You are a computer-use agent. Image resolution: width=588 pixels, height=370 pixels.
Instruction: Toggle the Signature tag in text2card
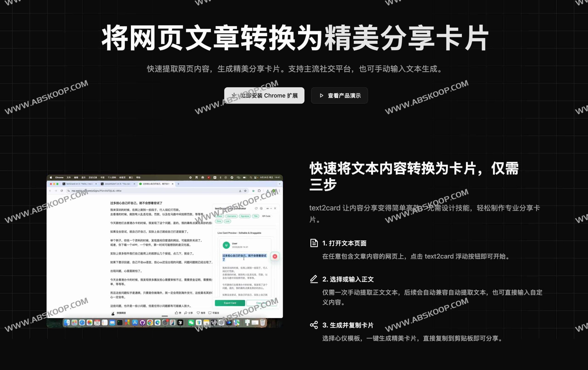point(245,217)
